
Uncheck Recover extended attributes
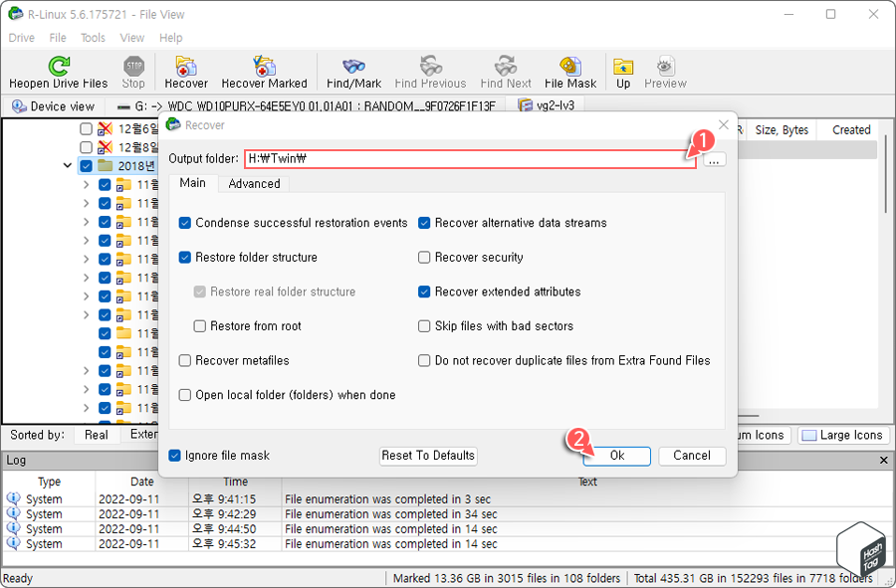[x=424, y=292]
